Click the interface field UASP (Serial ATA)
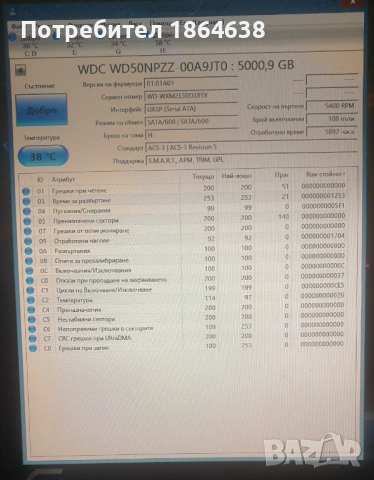 pos(191,109)
